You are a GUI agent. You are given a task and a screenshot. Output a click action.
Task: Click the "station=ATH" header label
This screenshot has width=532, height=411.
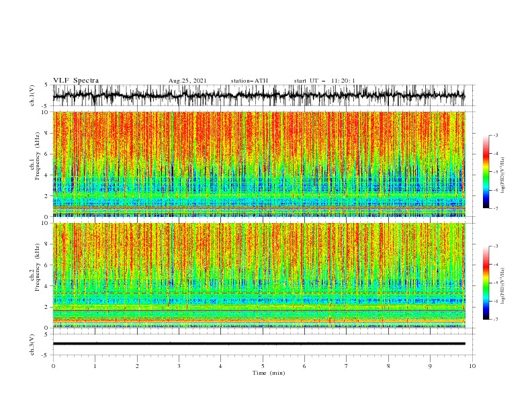point(249,81)
